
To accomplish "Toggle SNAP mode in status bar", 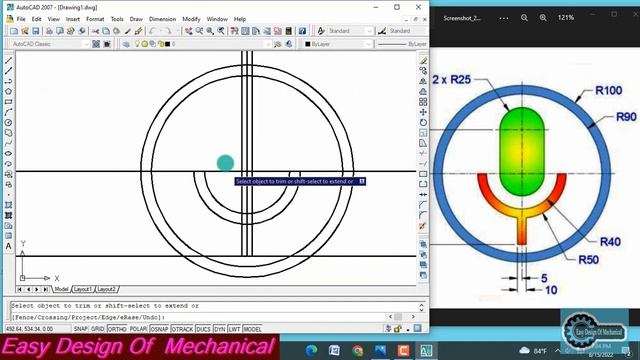I will point(80,329).
